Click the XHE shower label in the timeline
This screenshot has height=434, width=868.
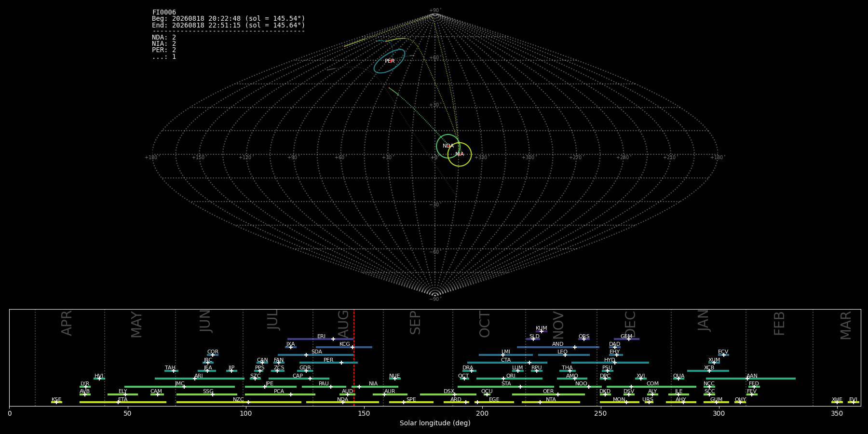[837, 400]
